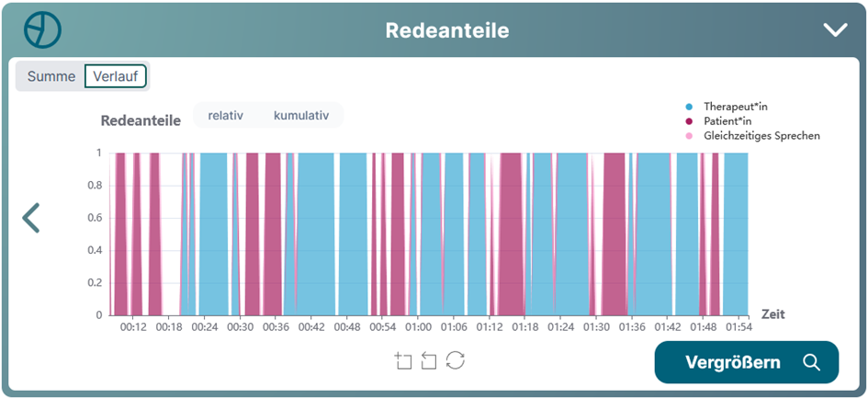Click the Redeanteile panel header title
Image resolution: width=868 pixels, height=399 pixels.
coord(447,30)
